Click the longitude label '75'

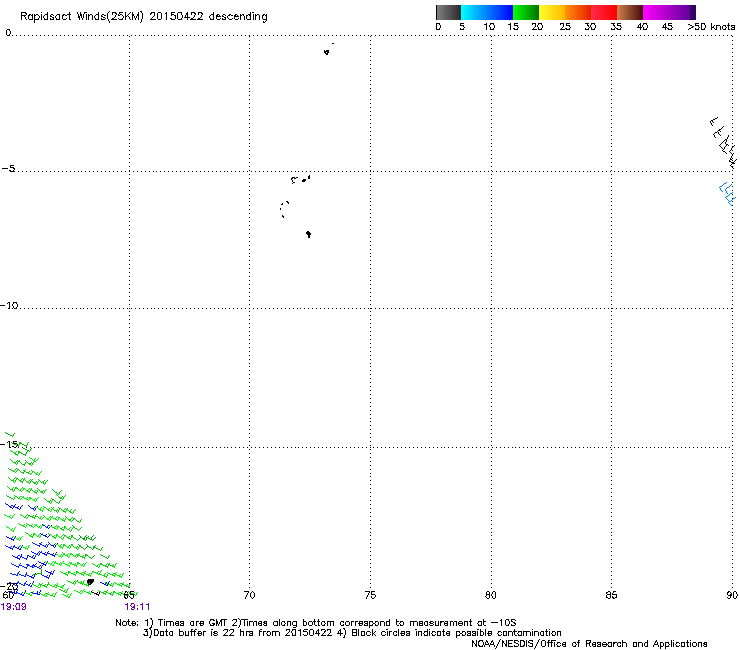(x=370, y=595)
